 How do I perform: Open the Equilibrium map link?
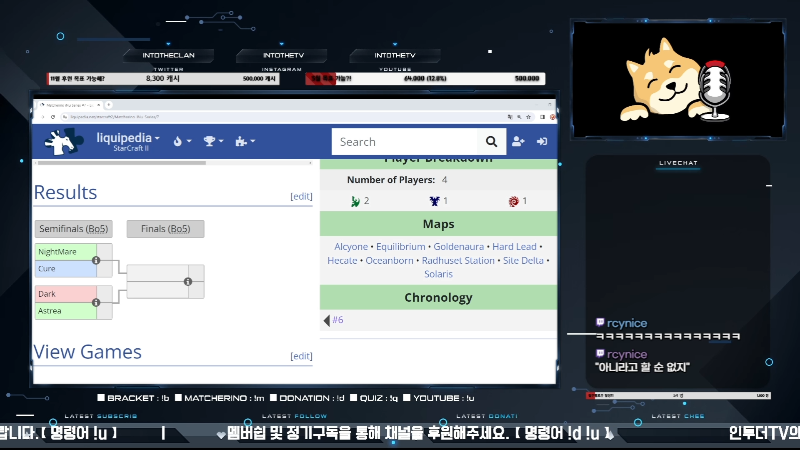(401, 247)
